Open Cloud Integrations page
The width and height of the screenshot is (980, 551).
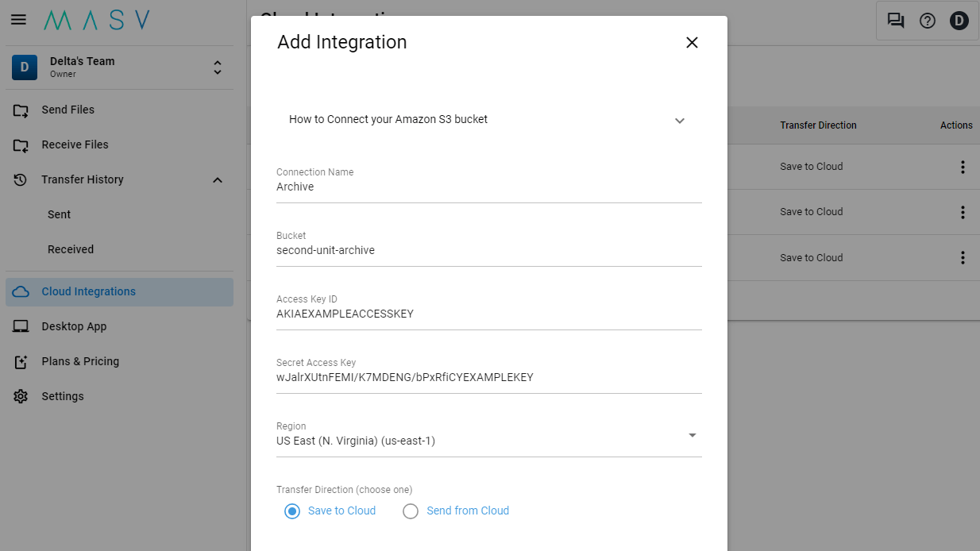[119, 292]
